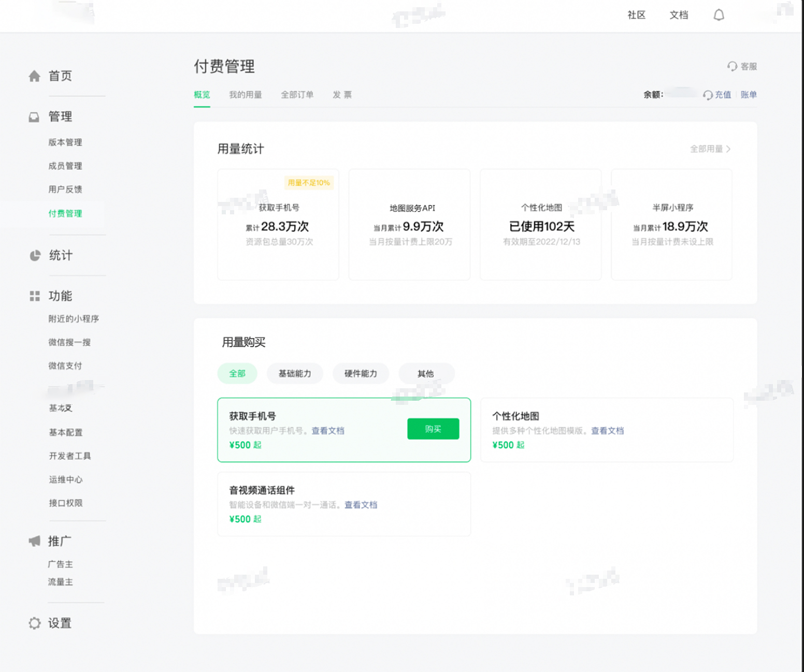
Task: Select 版本管理 in the sidebar
Action: tap(64, 142)
